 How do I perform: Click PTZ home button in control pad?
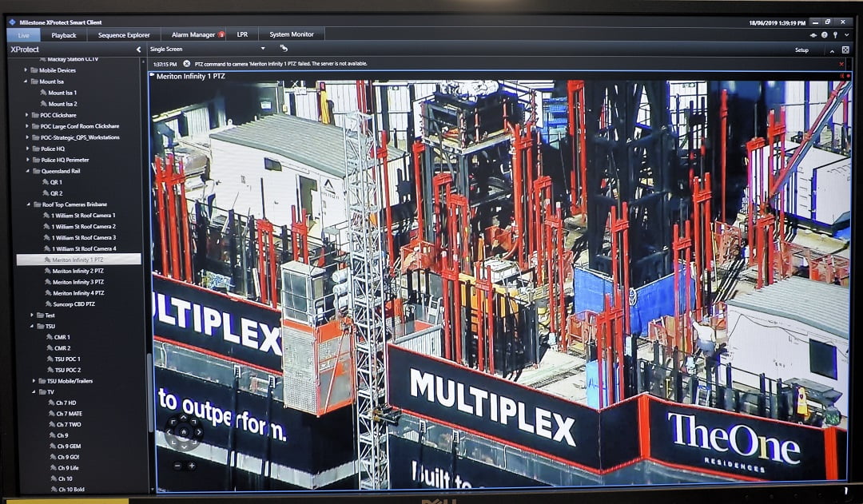pyautogui.click(x=184, y=432)
